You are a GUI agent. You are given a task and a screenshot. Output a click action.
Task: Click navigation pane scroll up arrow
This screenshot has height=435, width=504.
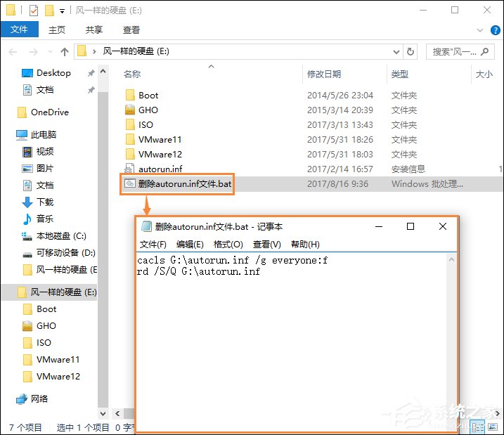(x=103, y=71)
